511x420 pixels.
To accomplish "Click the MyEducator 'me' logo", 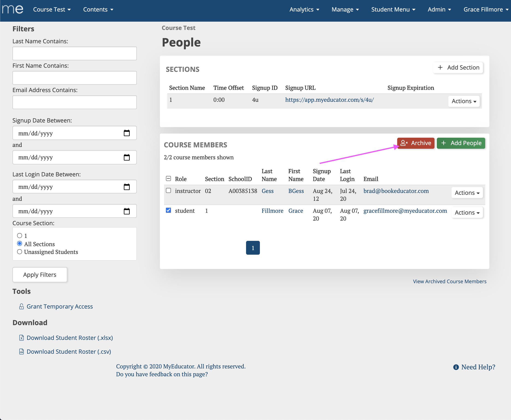I will [x=13, y=9].
